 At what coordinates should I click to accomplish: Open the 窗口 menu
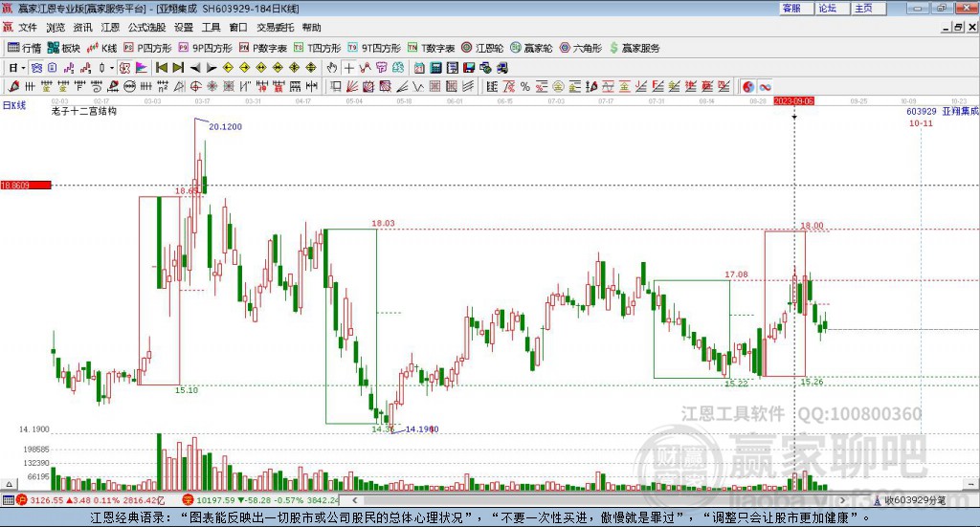[238, 28]
